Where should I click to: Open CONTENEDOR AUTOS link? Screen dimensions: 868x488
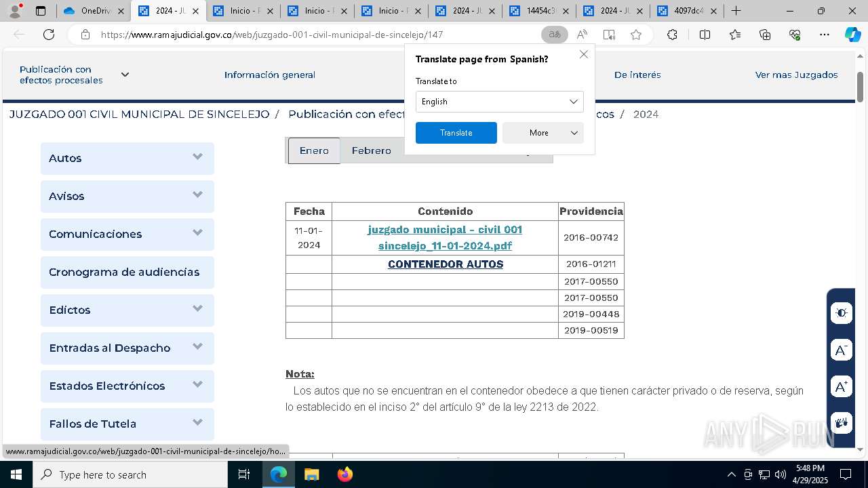pos(446,264)
